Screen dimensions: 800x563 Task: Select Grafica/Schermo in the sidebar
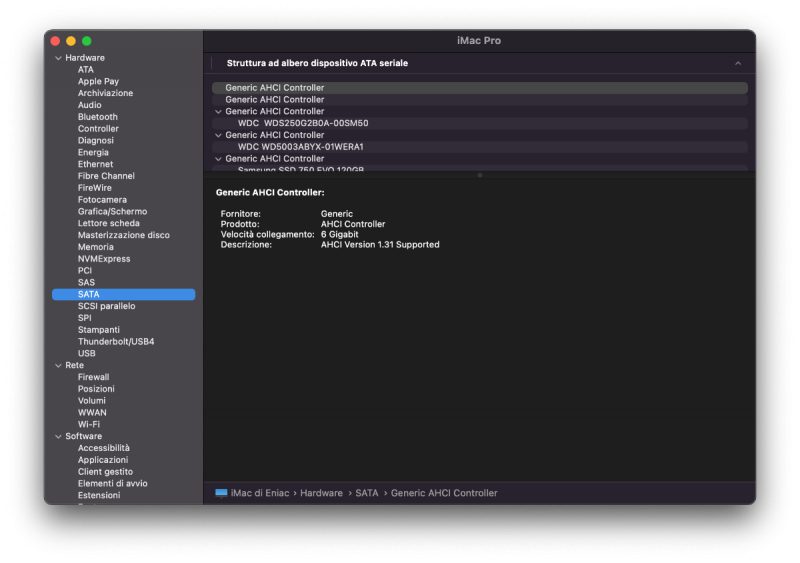pyautogui.click(x=112, y=212)
